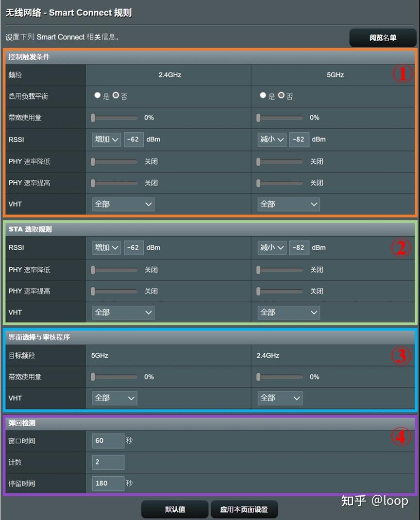The width and height of the screenshot is (420, 520).
Task: Open the 5GHz VHT dropdown in 控制触发条件
Action: 288,204
